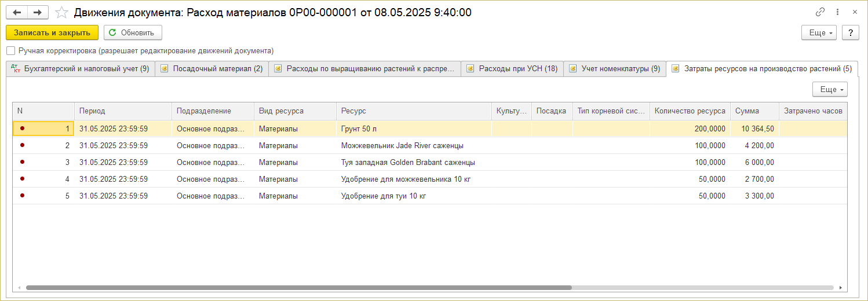Click the Материалы cell in row 2

(x=295, y=145)
